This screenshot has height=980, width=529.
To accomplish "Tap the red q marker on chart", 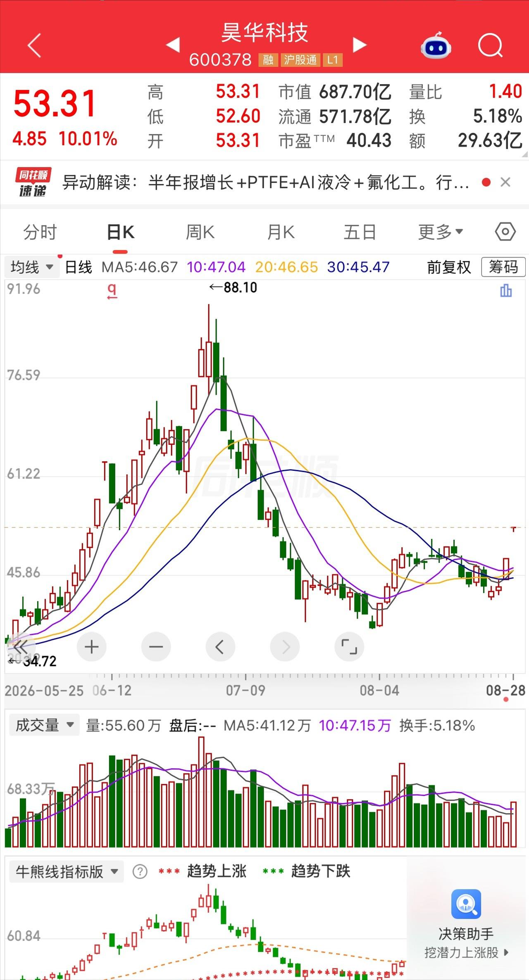I will (x=112, y=291).
